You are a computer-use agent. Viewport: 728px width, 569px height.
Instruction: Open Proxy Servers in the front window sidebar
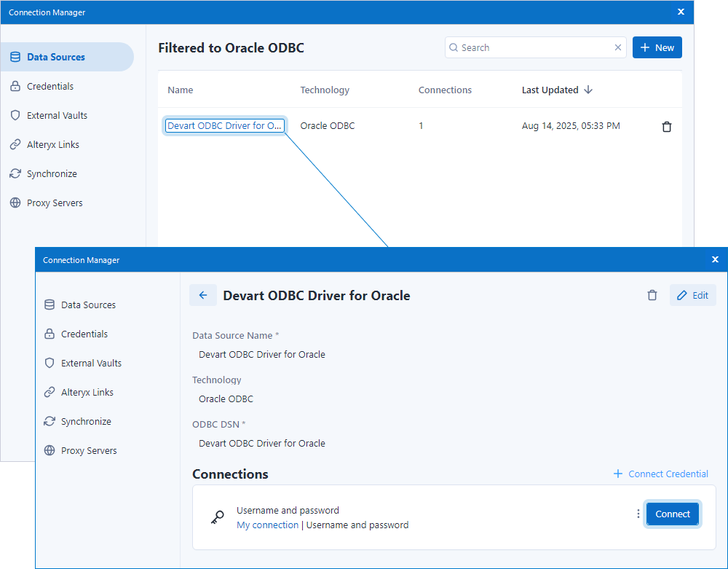(x=89, y=451)
